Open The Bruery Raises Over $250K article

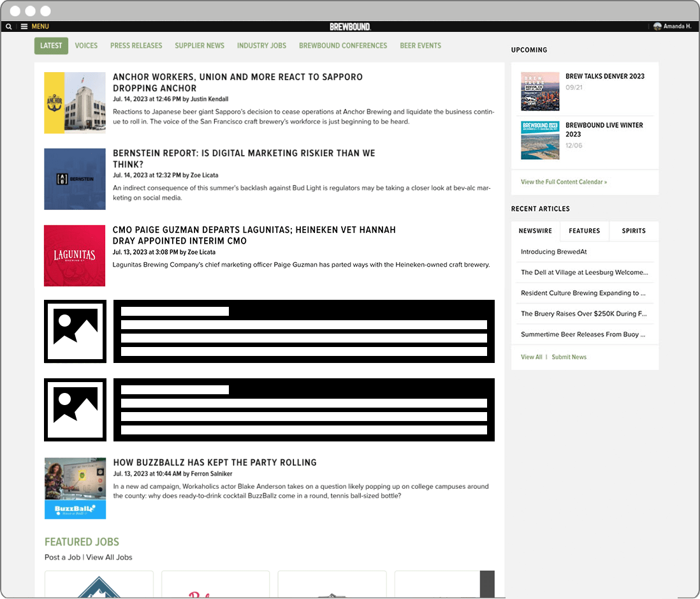click(x=583, y=314)
